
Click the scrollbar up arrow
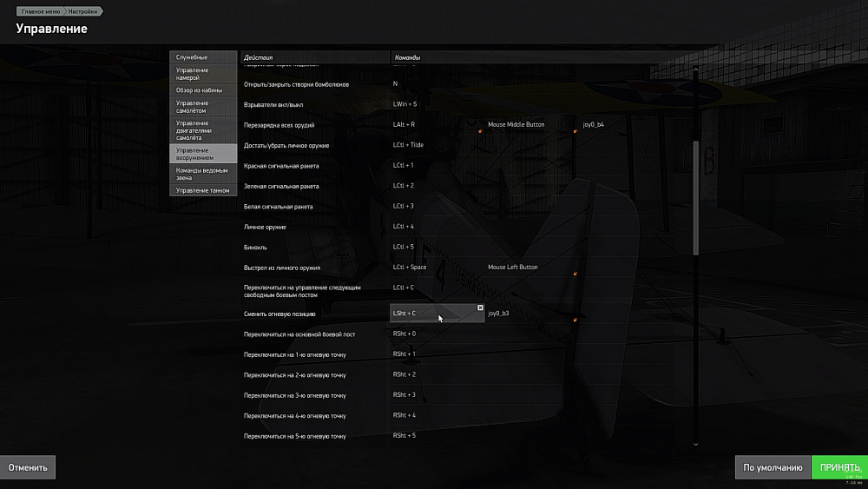(695, 69)
